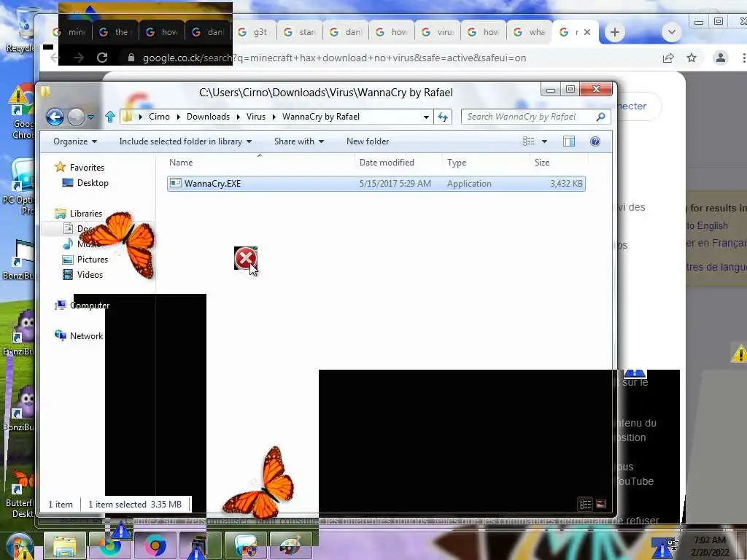
Task: Click the large icons view icon in status corner
Action: click(x=601, y=504)
